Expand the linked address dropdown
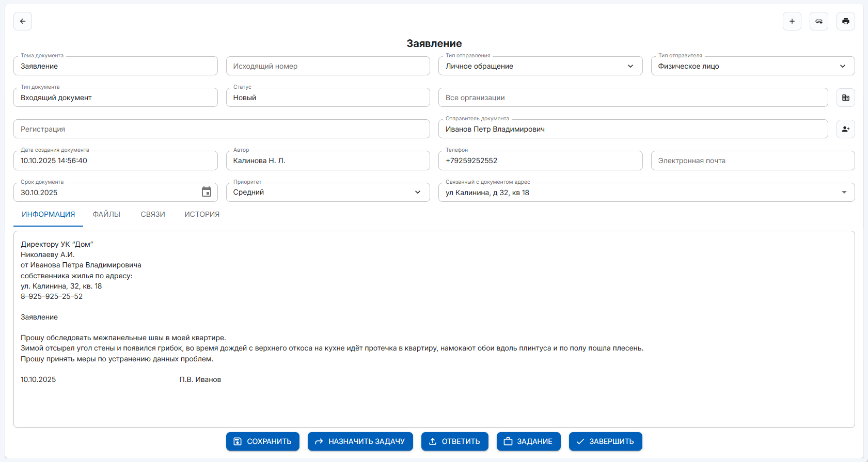868x462 pixels. click(x=844, y=192)
